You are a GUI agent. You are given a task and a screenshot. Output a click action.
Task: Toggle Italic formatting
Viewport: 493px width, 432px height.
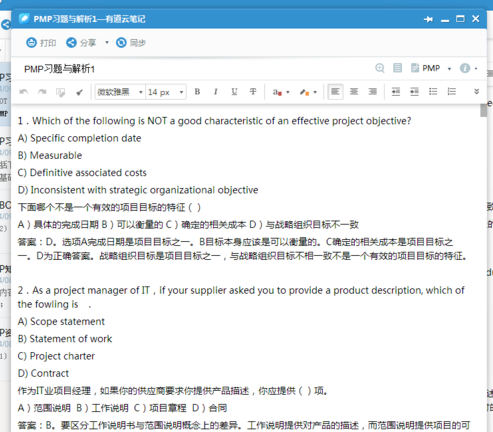point(216,91)
